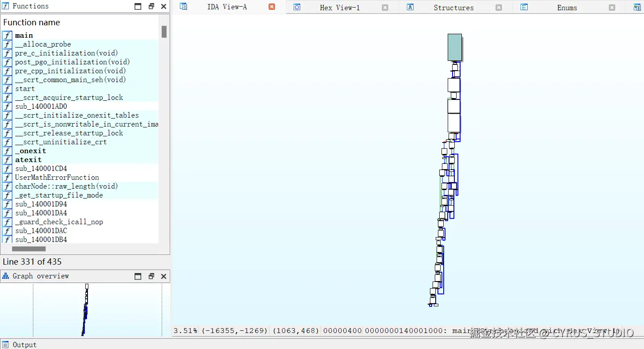
Task: Close the Graph overview panel
Action: tap(163, 276)
